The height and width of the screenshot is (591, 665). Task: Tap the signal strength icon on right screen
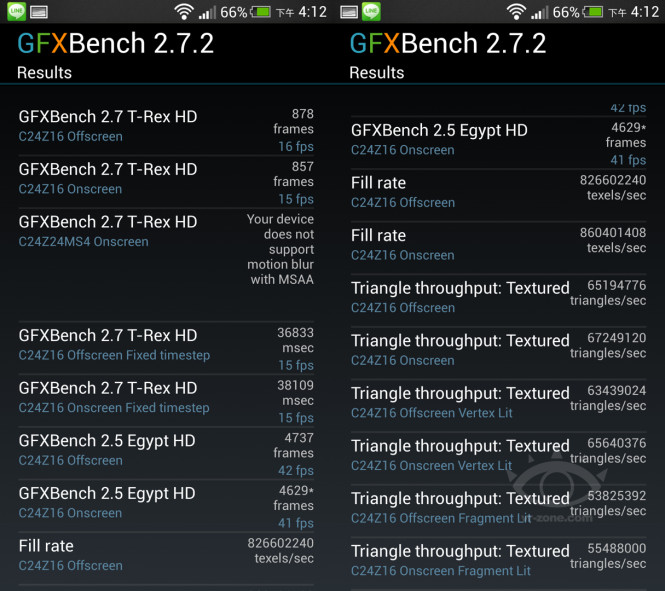coord(539,12)
